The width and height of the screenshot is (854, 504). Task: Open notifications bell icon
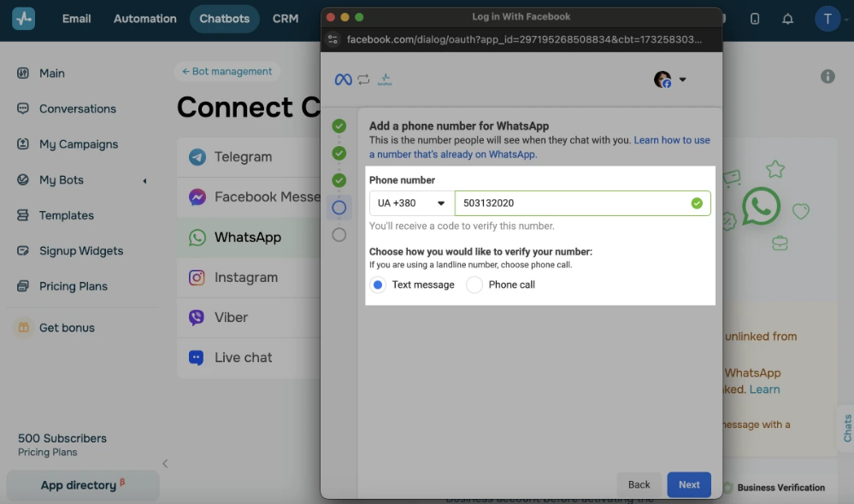click(x=787, y=19)
